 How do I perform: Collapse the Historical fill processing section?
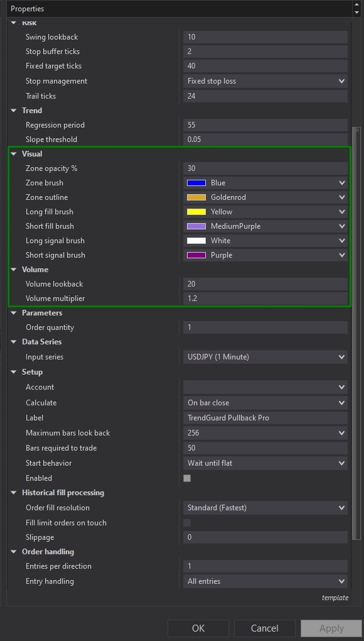[x=14, y=493]
